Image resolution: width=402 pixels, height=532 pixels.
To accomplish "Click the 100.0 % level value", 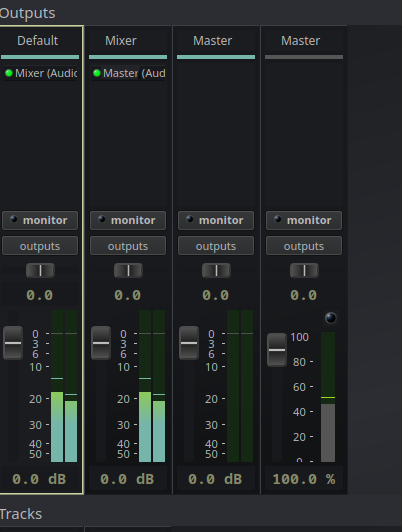I will coord(304,479).
